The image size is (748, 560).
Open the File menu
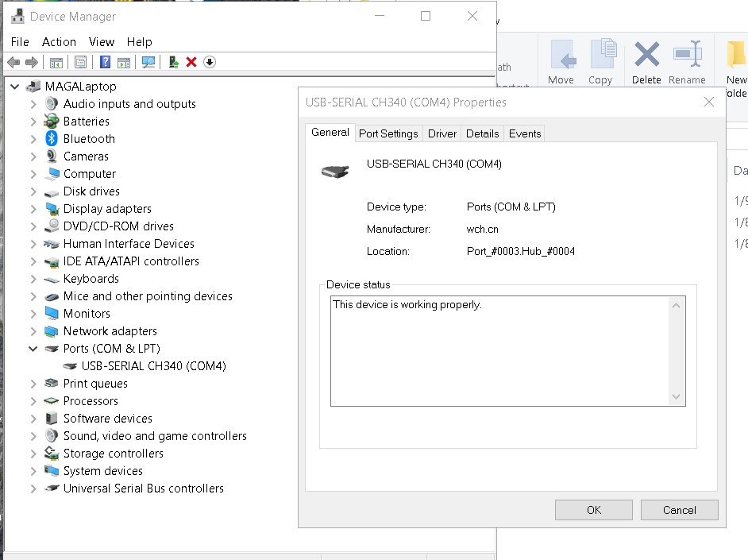click(20, 42)
